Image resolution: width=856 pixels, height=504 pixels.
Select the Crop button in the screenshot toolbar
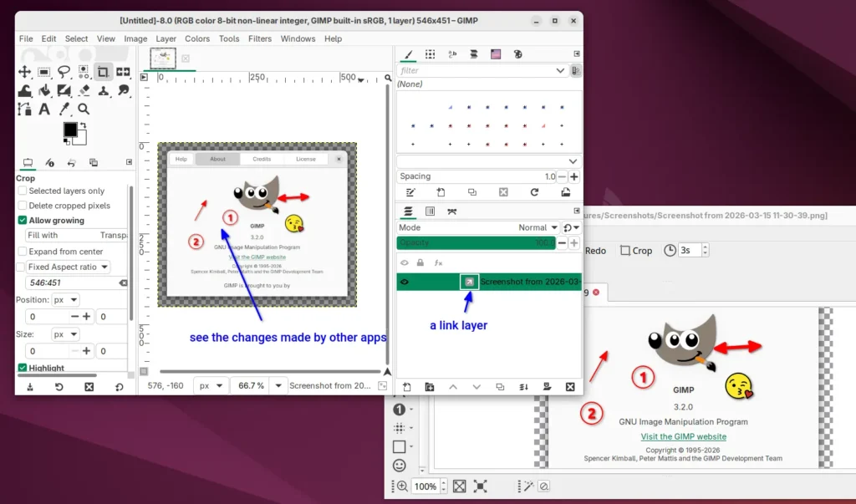[x=636, y=250]
